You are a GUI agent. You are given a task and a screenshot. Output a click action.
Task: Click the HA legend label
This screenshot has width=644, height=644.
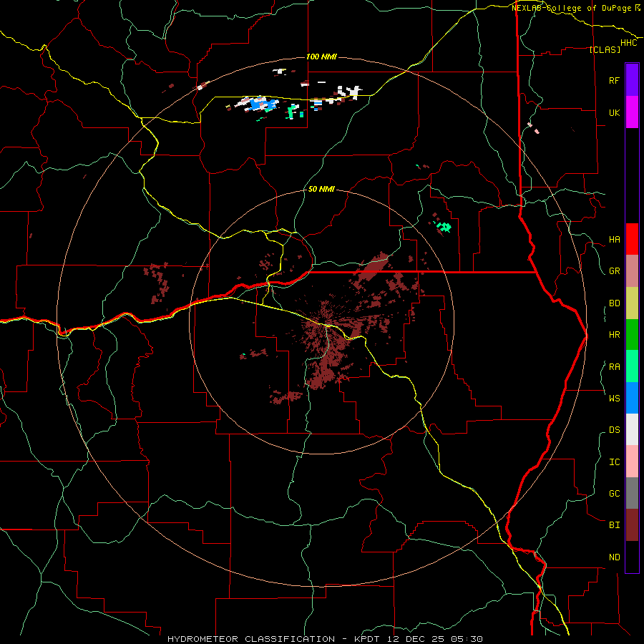coord(614,240)
